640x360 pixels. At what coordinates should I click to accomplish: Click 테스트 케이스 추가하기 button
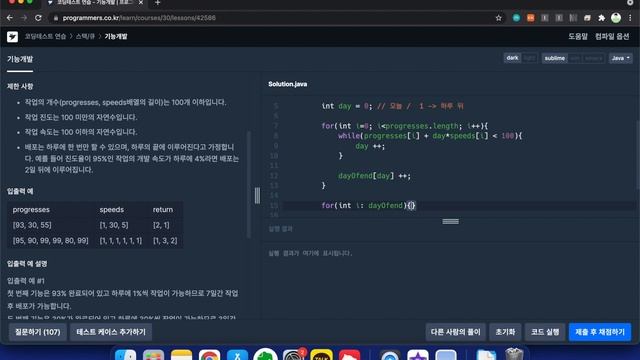pos(111,332)
